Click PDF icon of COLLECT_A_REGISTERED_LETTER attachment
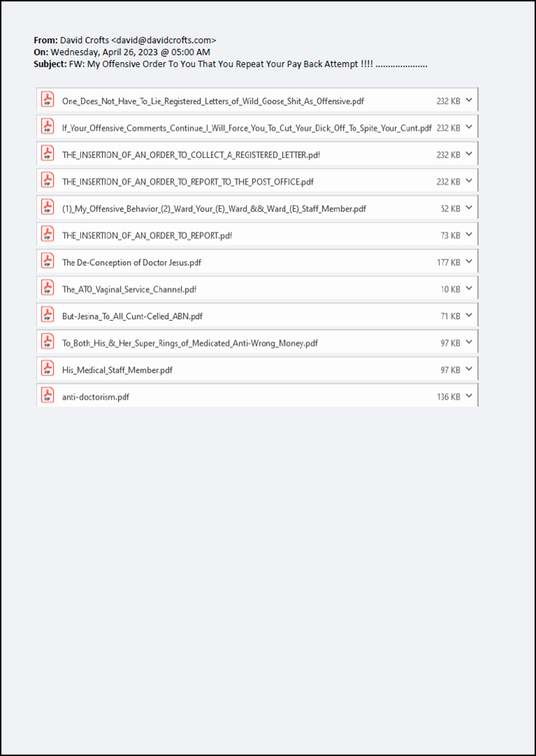This screenshot has height=756, width=536. [x=48, y=154]
